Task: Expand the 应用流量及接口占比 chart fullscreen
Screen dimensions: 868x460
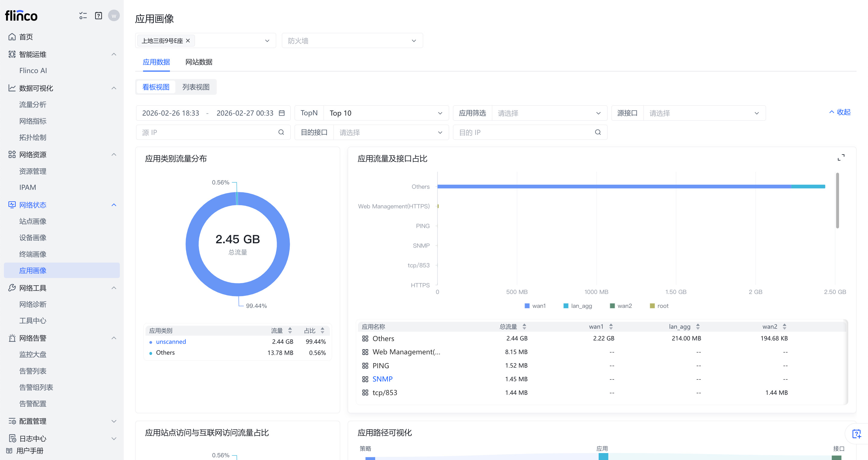Action: tap(841, 157)
